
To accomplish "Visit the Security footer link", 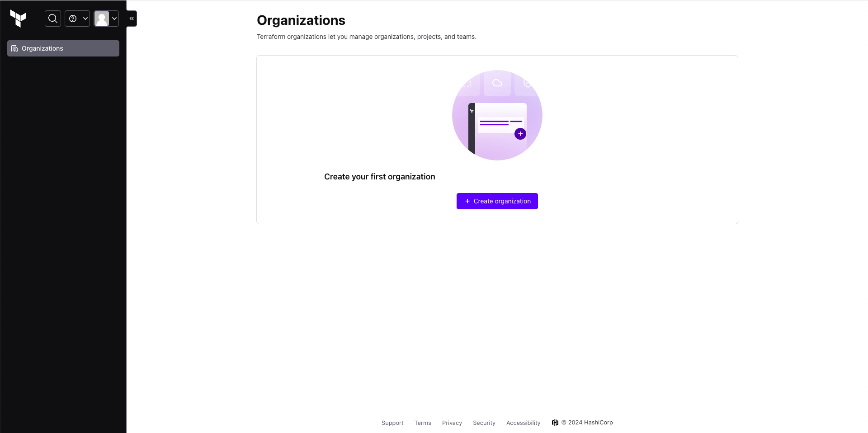I will 484,423.
